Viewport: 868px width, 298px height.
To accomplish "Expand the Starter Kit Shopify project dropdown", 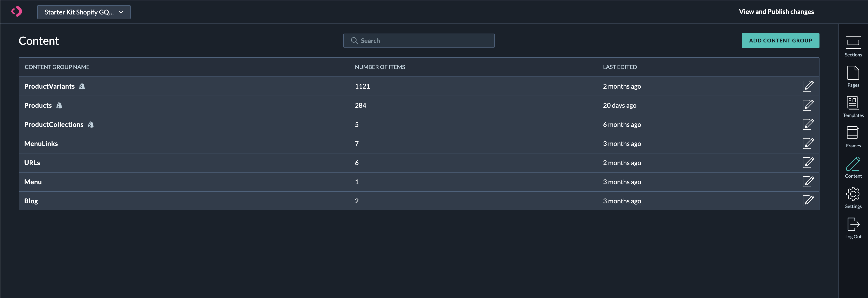I will point(84,12).
